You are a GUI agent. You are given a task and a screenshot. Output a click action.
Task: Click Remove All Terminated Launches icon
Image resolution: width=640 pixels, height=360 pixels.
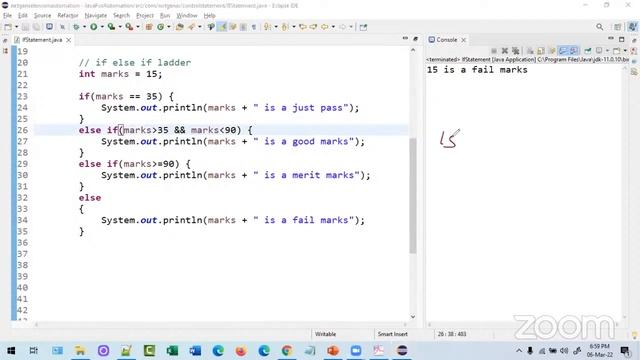point(516,51)
